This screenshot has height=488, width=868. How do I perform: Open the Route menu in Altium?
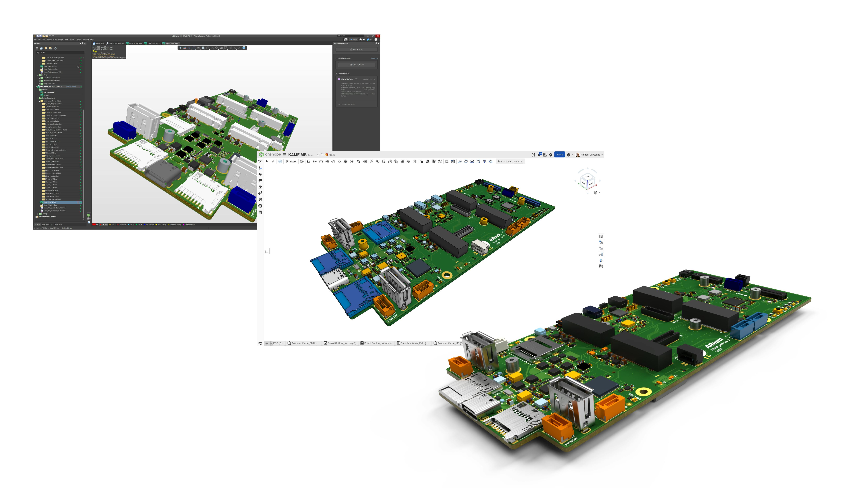72,39
